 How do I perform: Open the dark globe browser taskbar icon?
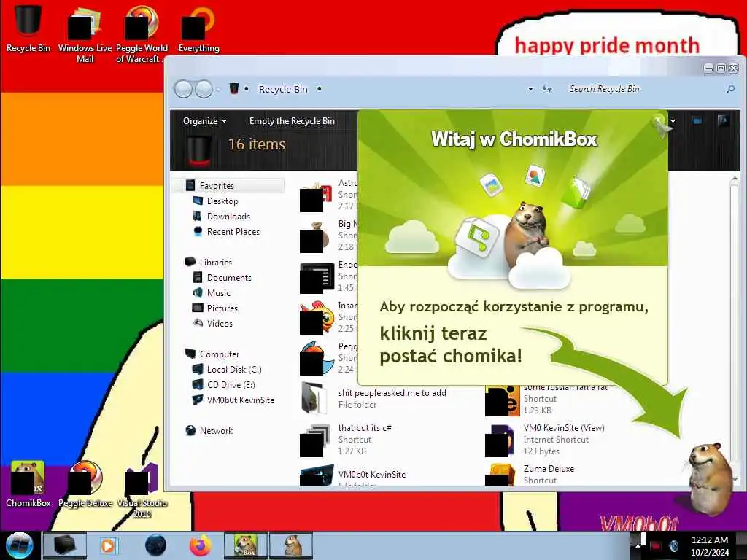(x=156, y=545)
